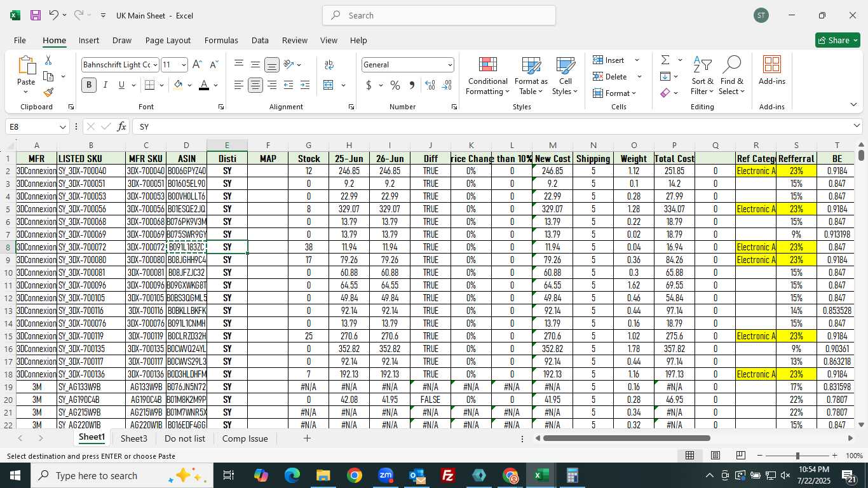Open Calculator from the taskbar
Screen dimensions: 868x488
coord(572,475)
